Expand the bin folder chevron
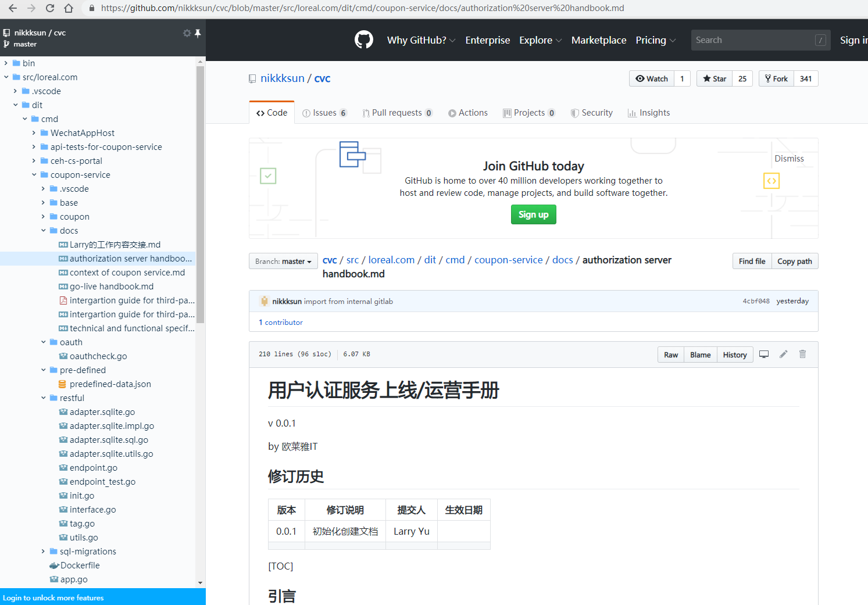Viewport: 868px width, 605px height. (6, 63)
